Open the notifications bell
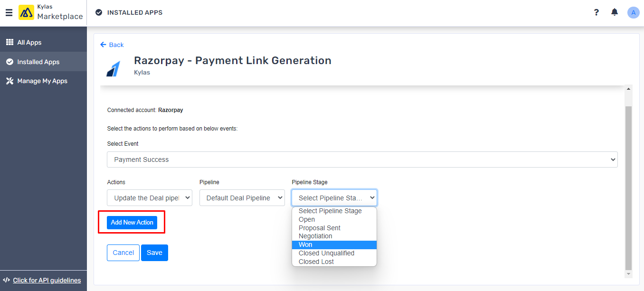Image resolution: width=644 pixels, height=291 pixels. coord(615,12)
